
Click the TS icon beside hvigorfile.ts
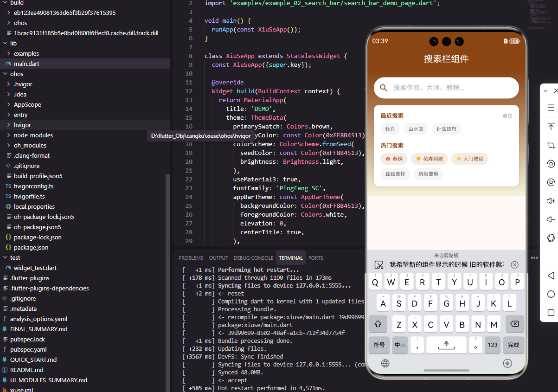click(8, 196)
